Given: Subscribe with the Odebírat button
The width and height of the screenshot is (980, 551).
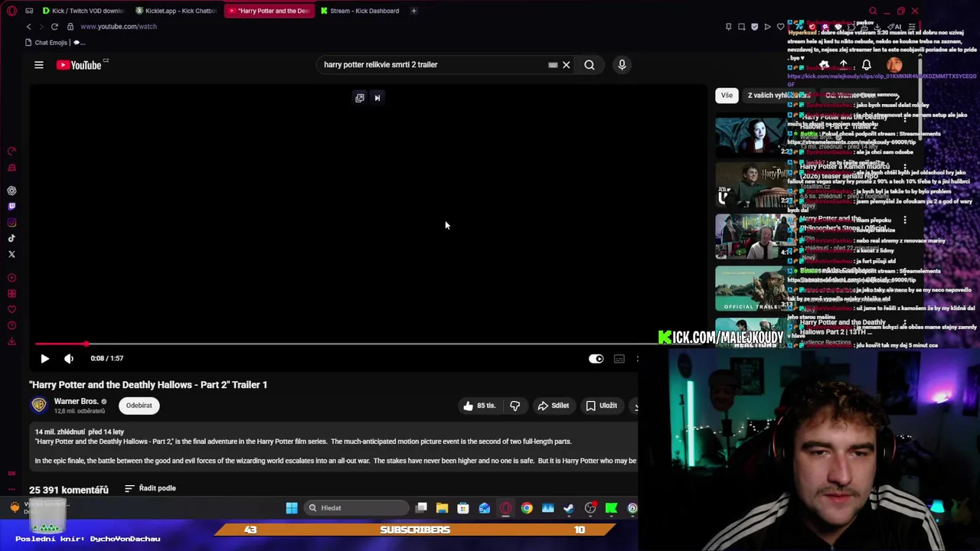Looking at the screenshot, I should [x=139, y=405].
